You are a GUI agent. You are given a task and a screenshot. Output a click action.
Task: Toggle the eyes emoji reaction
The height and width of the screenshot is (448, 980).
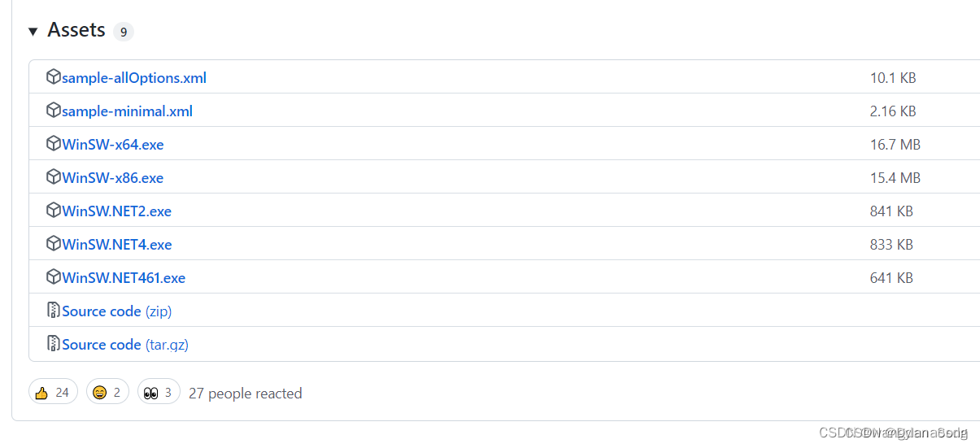159,393
